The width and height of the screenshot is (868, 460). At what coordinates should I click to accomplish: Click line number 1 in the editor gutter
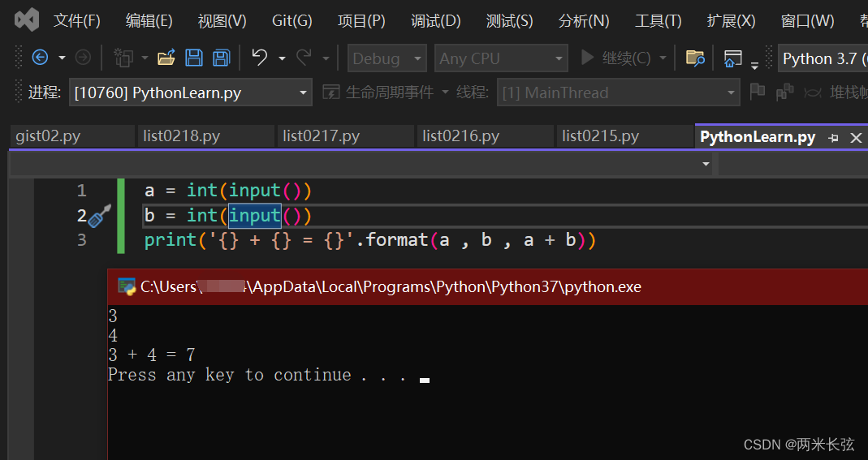[x=82, y=191]
